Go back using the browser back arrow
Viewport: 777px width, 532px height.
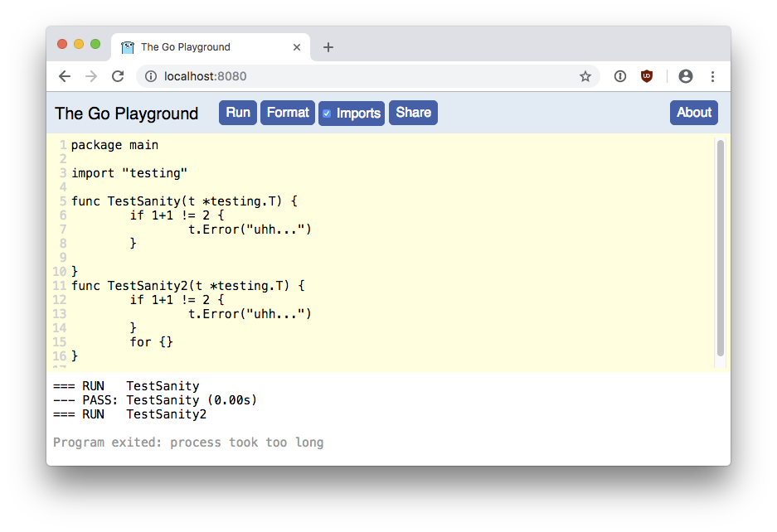[65, 76]
